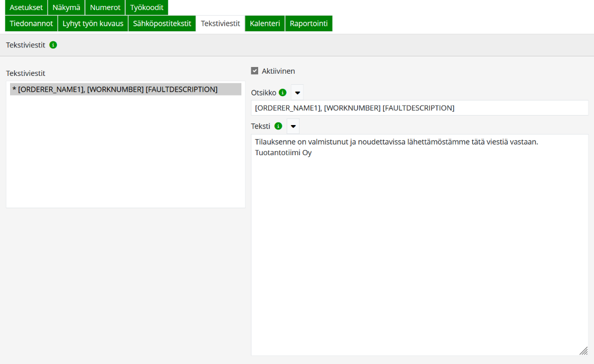Click info icon next to Tekstiviestit heading
Viewport: 594px width, 364px height.
pos(53,45)
